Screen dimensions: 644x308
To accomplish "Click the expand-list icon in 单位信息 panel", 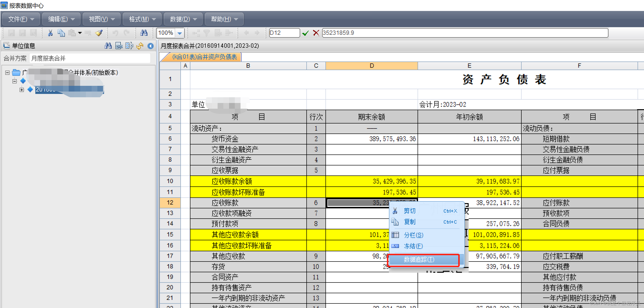I will [x=129, y=46].
